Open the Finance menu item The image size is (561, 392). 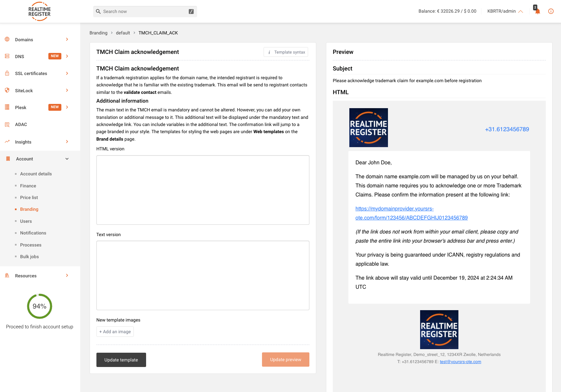pyautogui.click(x=28, y=186)
